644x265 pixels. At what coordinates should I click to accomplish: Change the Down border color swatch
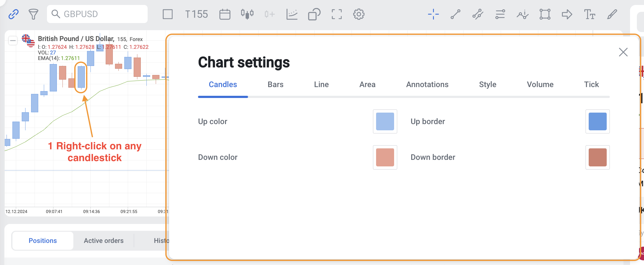click(597, 157)
